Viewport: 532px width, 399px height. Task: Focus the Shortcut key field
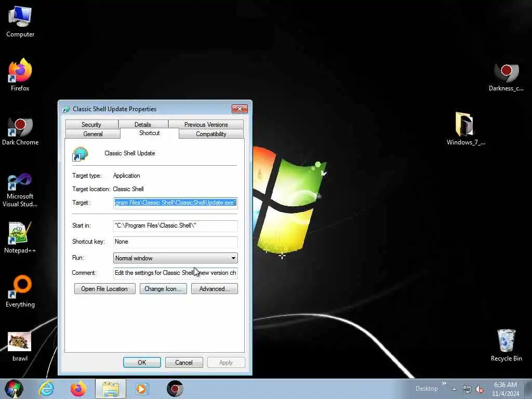coord(176,242)
